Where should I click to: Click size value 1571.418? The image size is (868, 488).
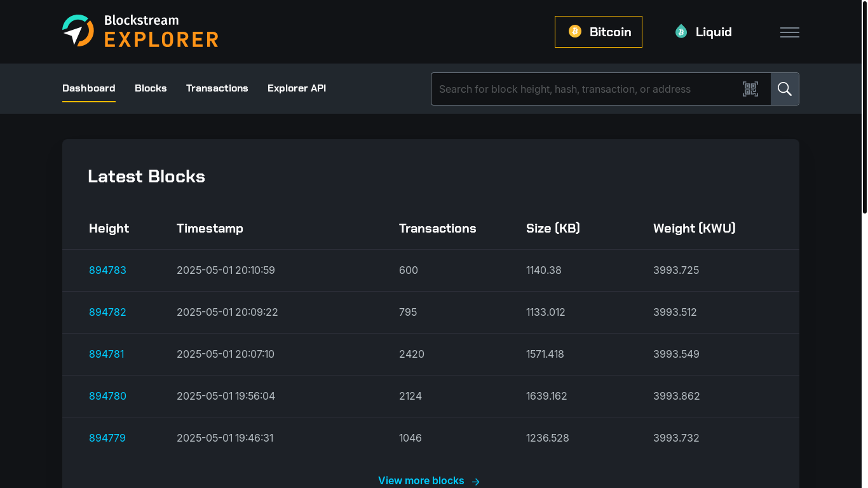545,354
